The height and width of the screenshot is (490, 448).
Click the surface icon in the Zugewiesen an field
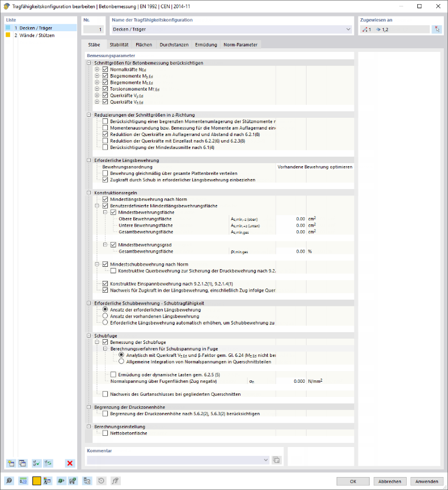point(378,29)
